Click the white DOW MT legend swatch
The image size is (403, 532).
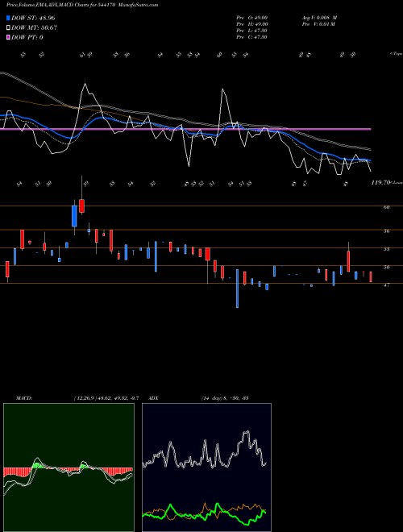coord(8,28)
